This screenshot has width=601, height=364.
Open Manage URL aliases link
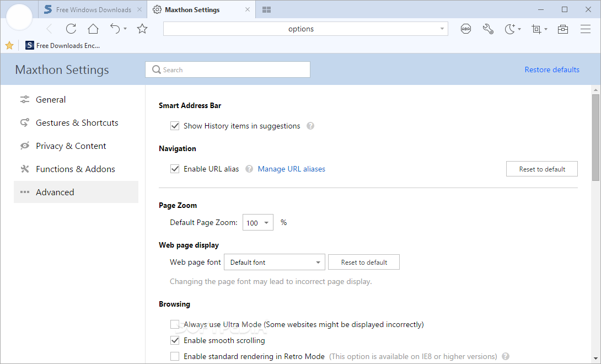click(291, 169)
